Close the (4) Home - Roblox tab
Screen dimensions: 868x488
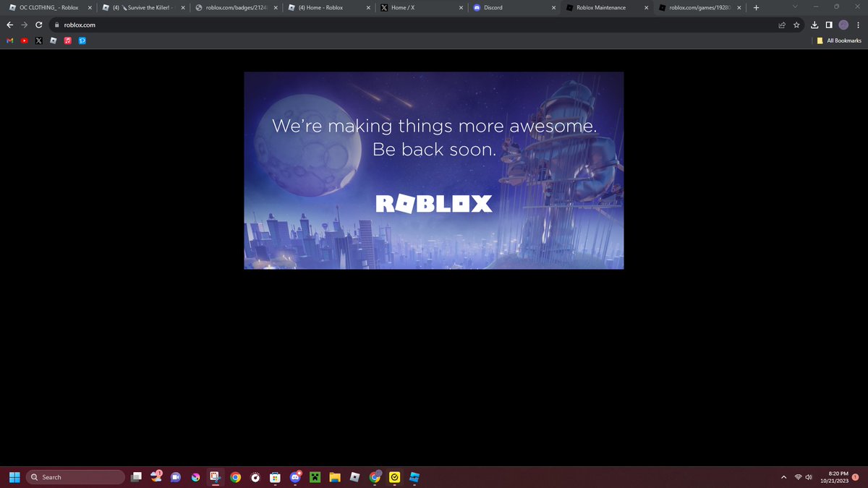tap(368, 8)
